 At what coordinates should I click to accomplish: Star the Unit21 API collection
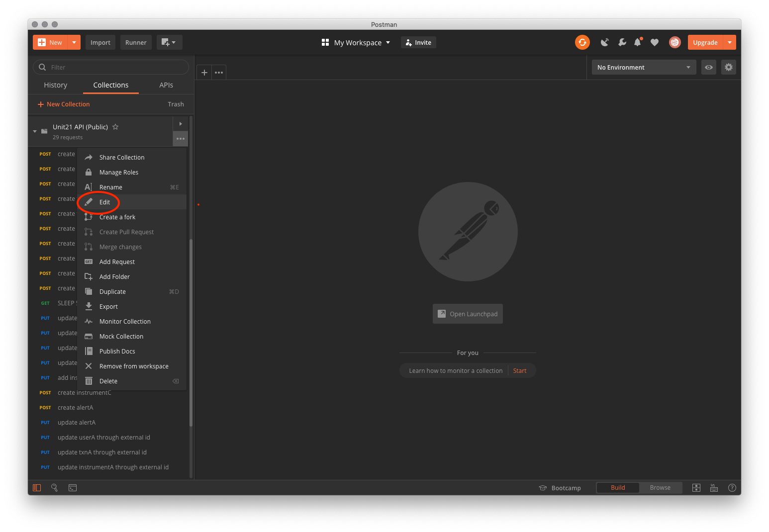(115, 127)
